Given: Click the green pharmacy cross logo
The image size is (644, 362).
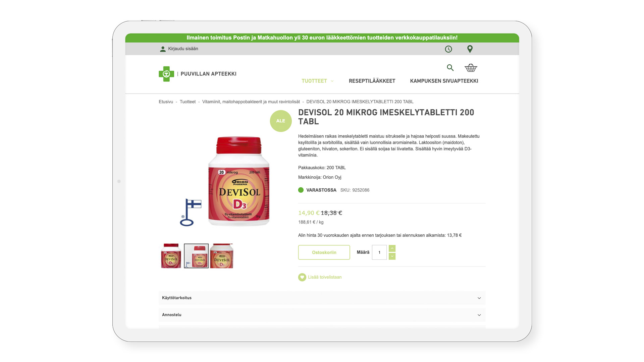Looking at the screenshot, I should point(166,74).
